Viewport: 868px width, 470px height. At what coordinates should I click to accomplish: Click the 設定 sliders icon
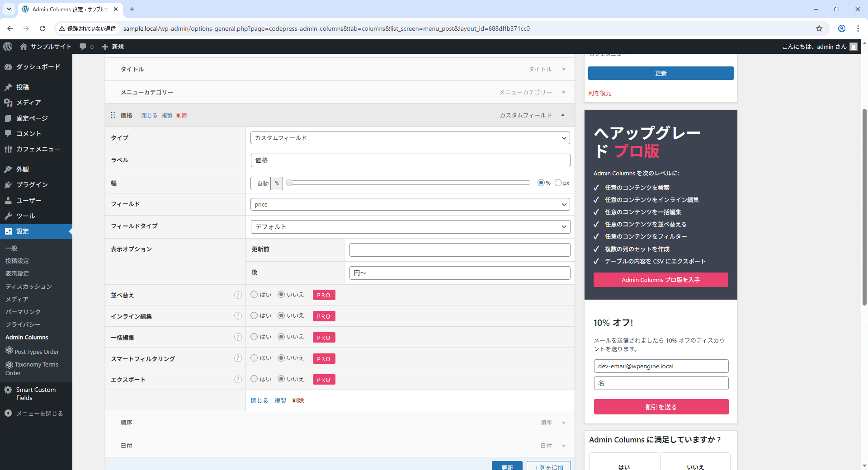pyautogui.click(x=8, y=231)
